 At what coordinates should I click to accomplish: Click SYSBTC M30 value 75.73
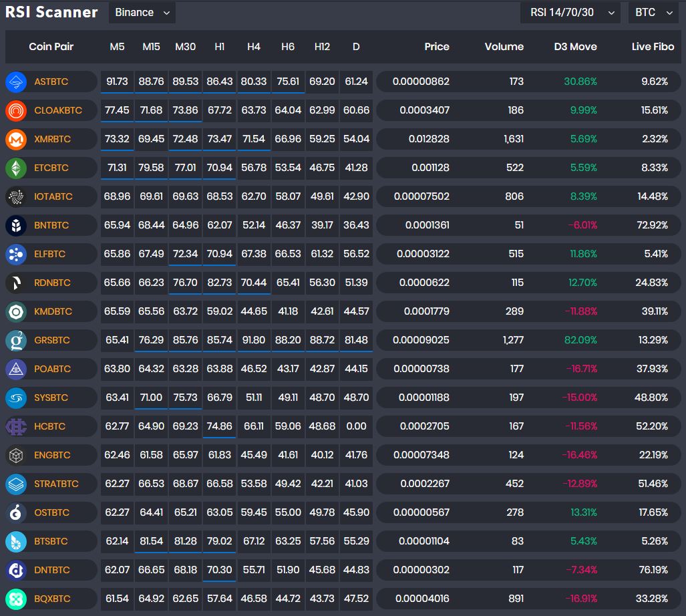pyautogui.click(x=186, y=398)
